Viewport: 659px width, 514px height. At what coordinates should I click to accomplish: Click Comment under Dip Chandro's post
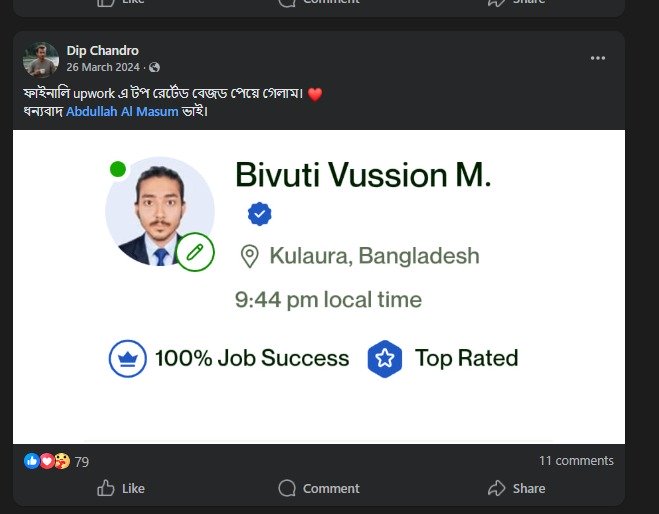(319, 488)
